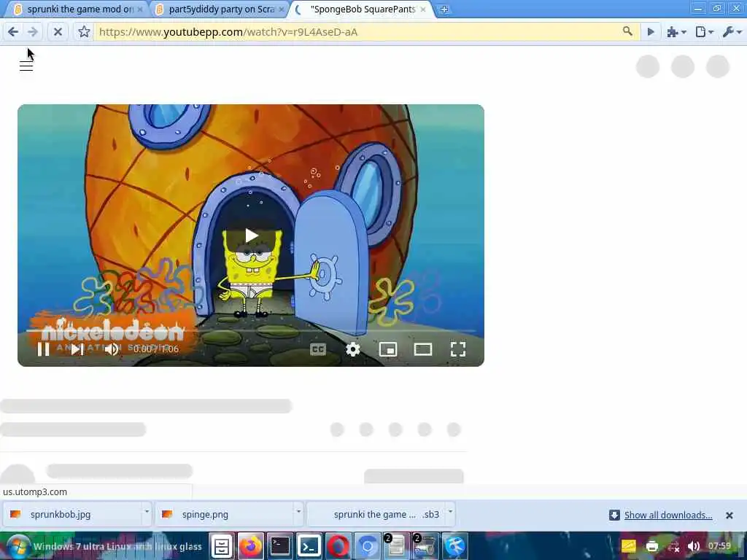Open the YouTube hamburger guide menu
This screenshot has width=747, height=560.
tap(26, 66)
